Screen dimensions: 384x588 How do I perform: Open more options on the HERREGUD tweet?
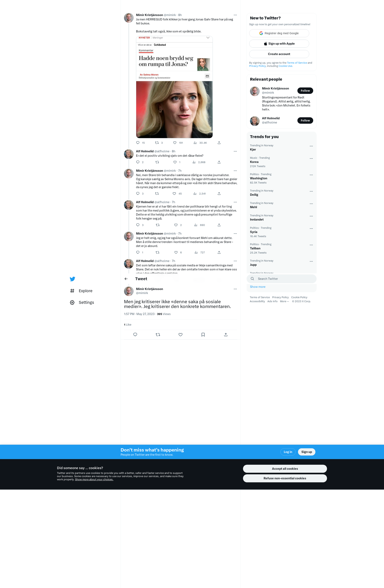(x=235, y=15)
